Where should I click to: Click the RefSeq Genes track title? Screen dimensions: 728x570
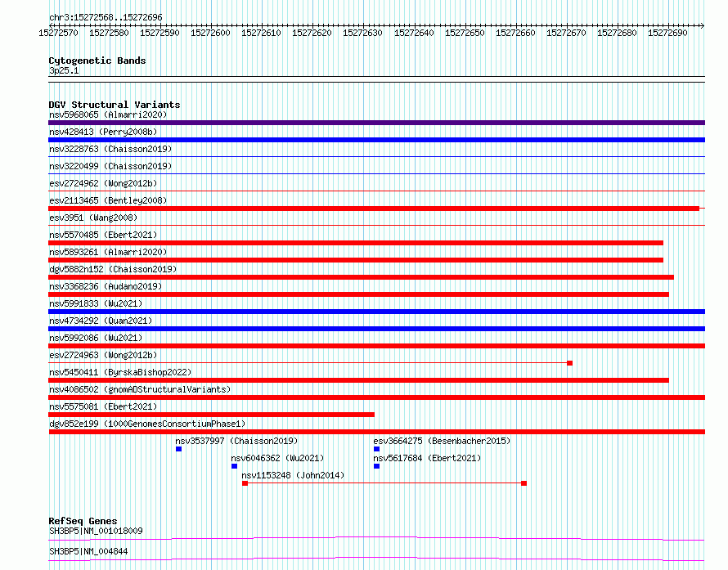coord(83,521)
